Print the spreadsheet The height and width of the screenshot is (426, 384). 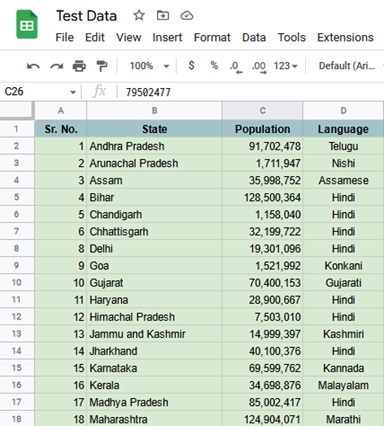(79, 66)
